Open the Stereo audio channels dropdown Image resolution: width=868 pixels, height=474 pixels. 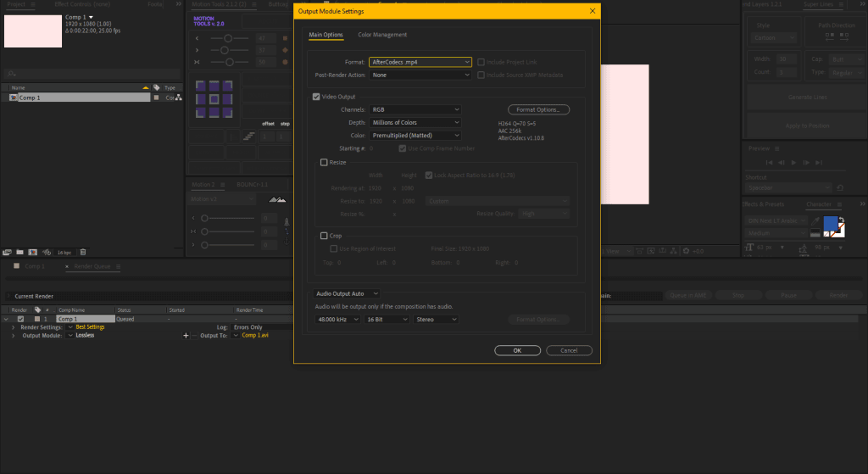coord(436,320)
